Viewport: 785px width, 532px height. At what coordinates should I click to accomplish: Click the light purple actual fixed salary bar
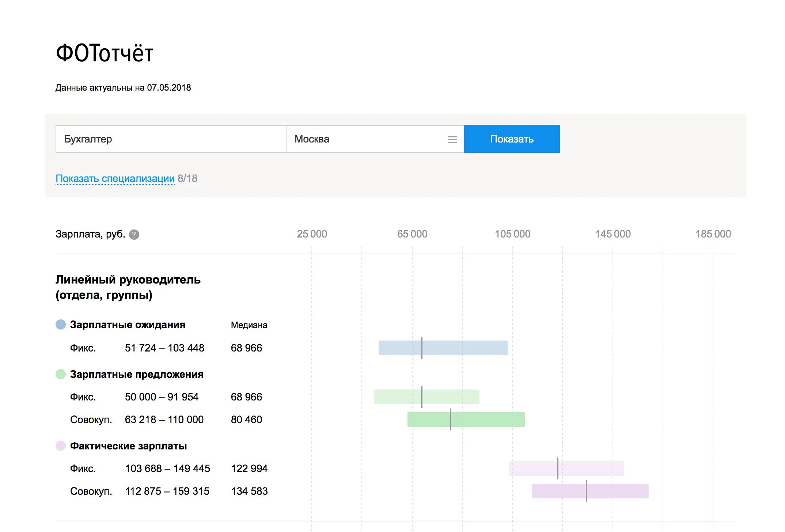(592, 468)
